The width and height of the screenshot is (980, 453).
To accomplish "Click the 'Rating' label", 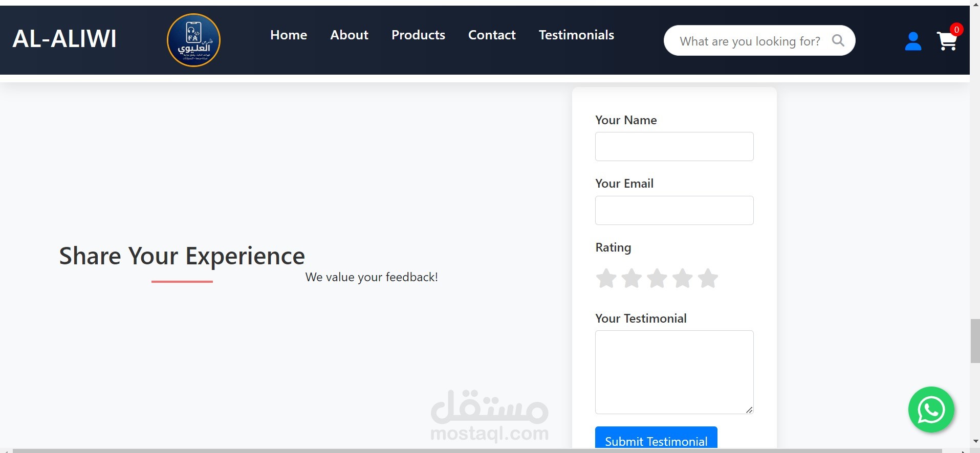I will pos(613,247).
